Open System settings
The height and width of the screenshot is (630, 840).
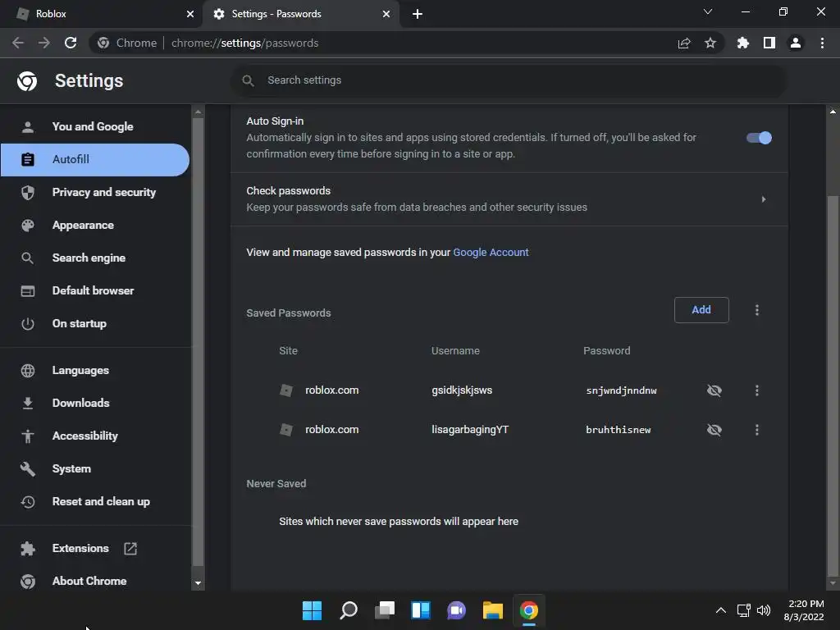pos(95,468)
